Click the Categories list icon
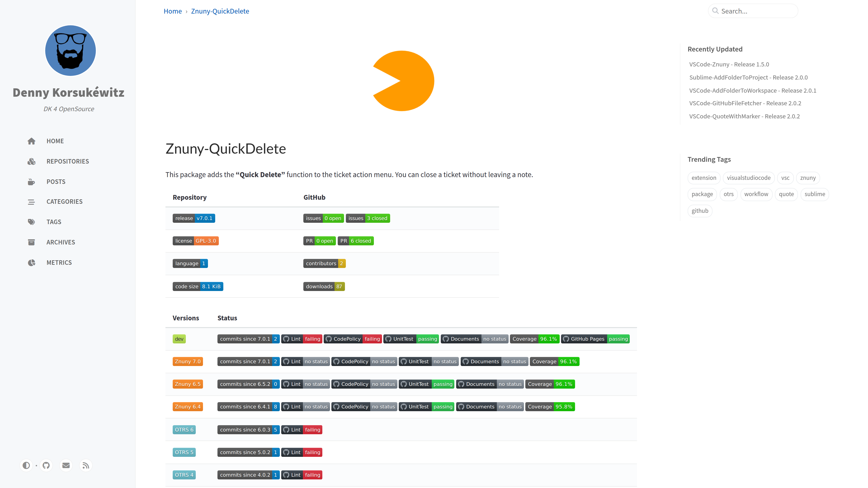The width and height of the screenshot is (868, 488). coord(31,202)
